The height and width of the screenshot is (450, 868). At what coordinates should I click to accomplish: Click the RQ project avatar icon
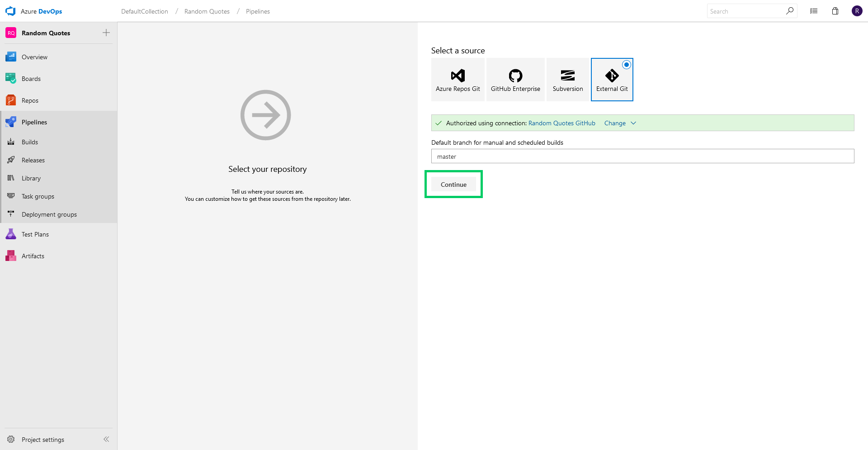[x=11, y=33]
